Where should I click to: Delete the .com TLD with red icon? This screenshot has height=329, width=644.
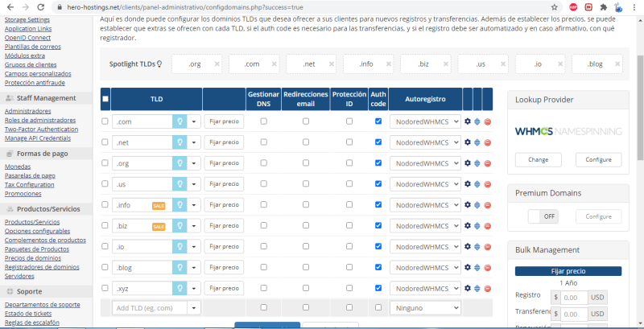coord(488,121)
